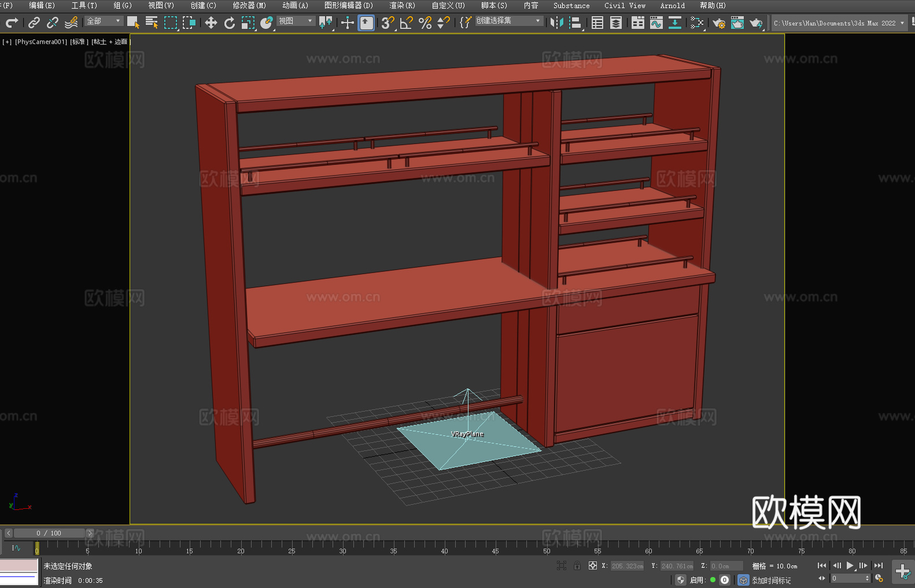Click the X coordinate field 205.323cm
Screen dimensions: 915x588
[x=628, y=566]
